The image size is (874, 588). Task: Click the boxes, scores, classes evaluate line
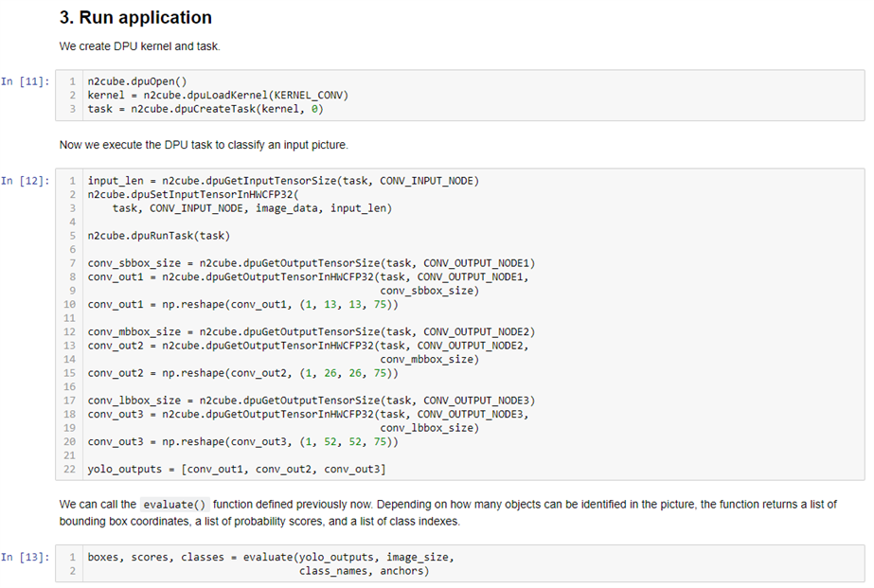(x=271, y=557)
